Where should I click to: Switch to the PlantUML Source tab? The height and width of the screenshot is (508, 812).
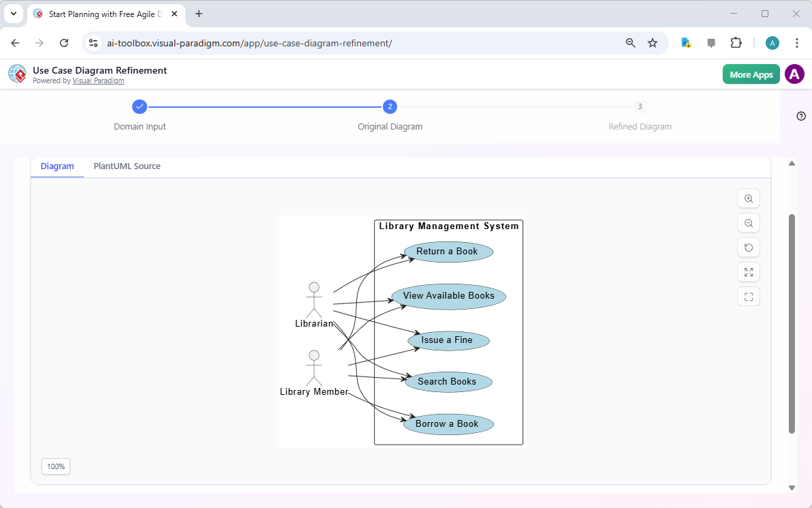[127, 166]
